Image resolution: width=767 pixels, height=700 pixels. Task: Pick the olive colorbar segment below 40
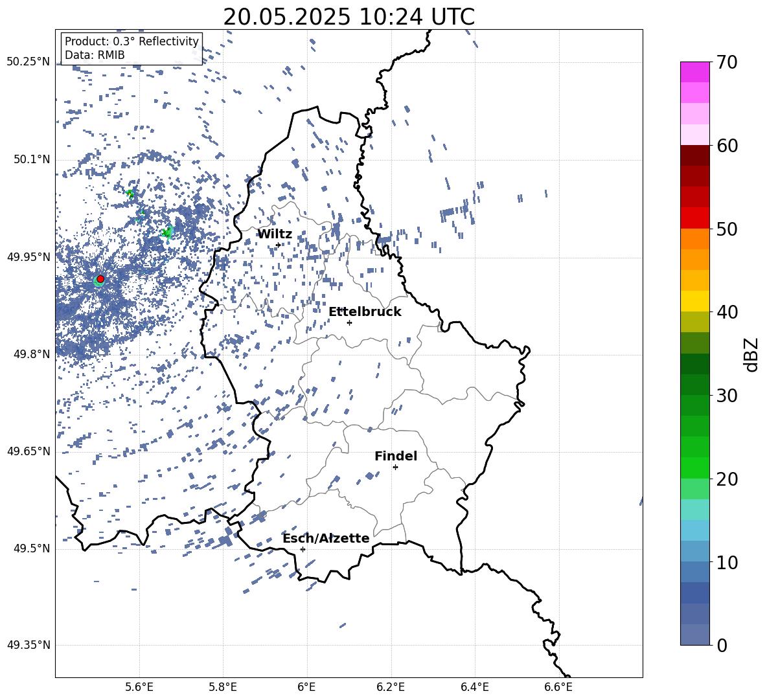coord(695,322)
